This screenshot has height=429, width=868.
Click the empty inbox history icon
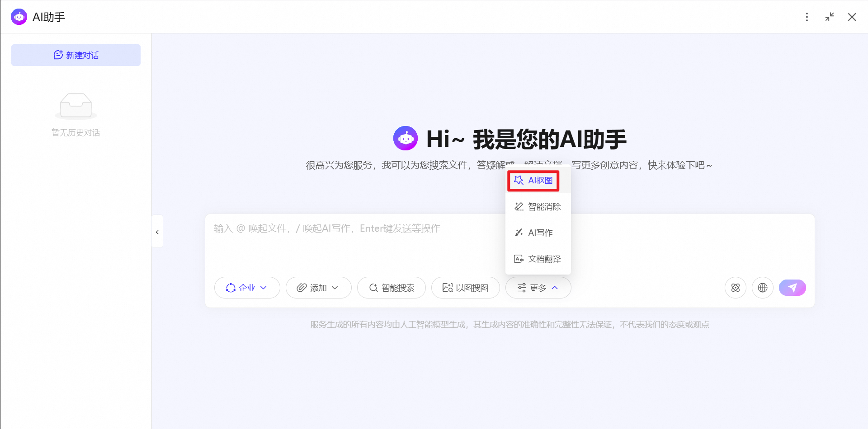[x=76, y=106]
